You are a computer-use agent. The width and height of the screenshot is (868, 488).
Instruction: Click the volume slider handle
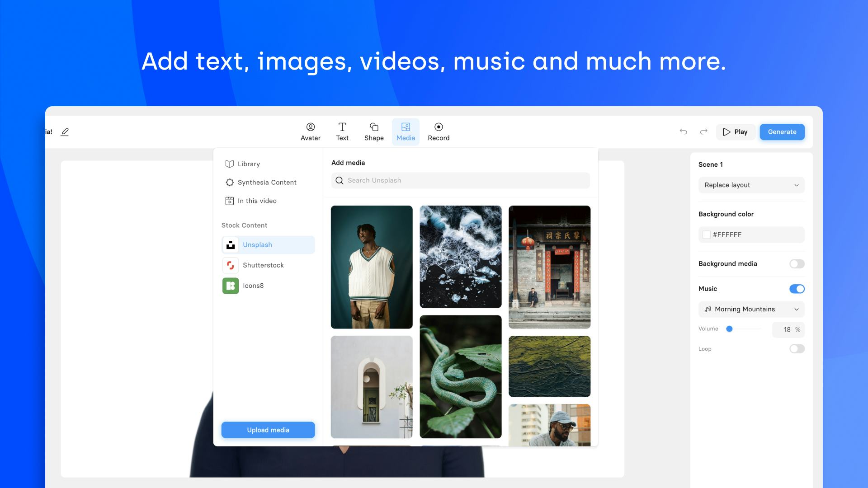tap(729, 329)
